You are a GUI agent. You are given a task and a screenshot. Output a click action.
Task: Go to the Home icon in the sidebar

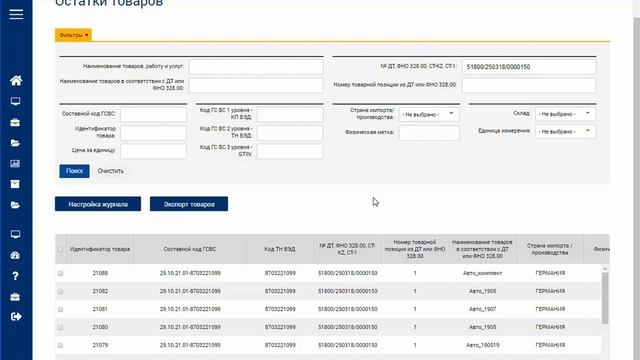point(16,80)
